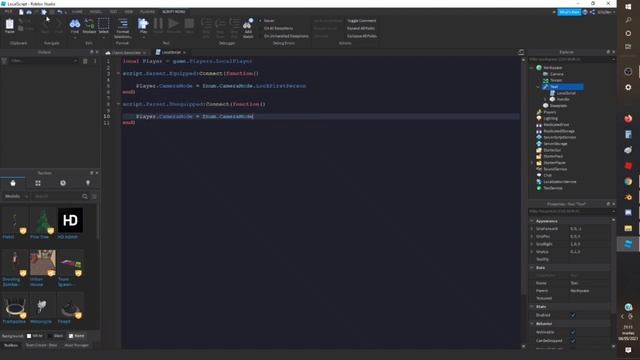The image size is (640, 360).
Task: Click the Select dashed-box tool
Action: pyautogui.click(x=104, y=25)
